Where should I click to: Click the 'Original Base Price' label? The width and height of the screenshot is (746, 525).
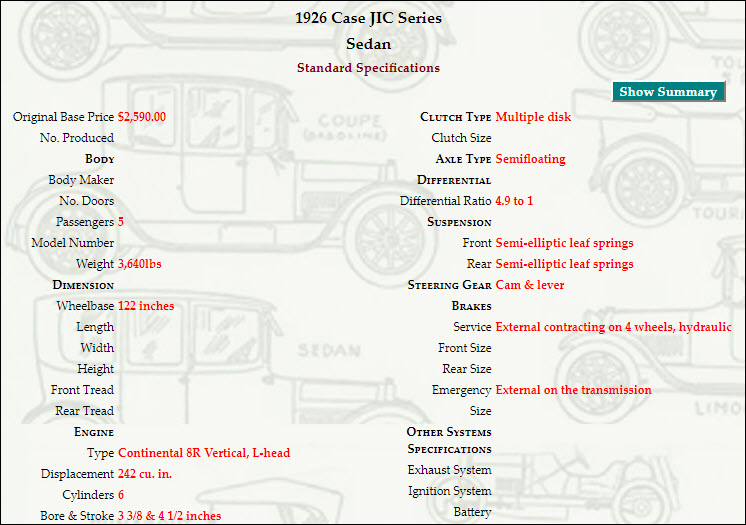pos(63,117)
